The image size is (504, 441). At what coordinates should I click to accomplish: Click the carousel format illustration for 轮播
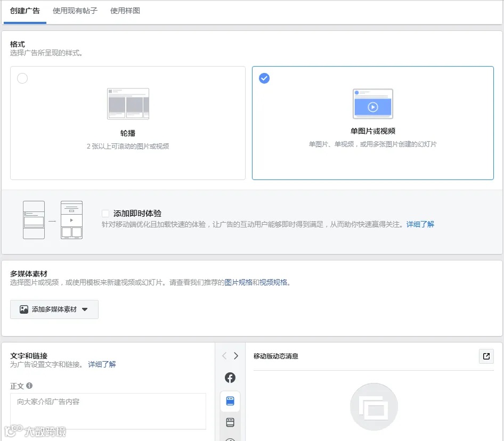coord(127,104)
